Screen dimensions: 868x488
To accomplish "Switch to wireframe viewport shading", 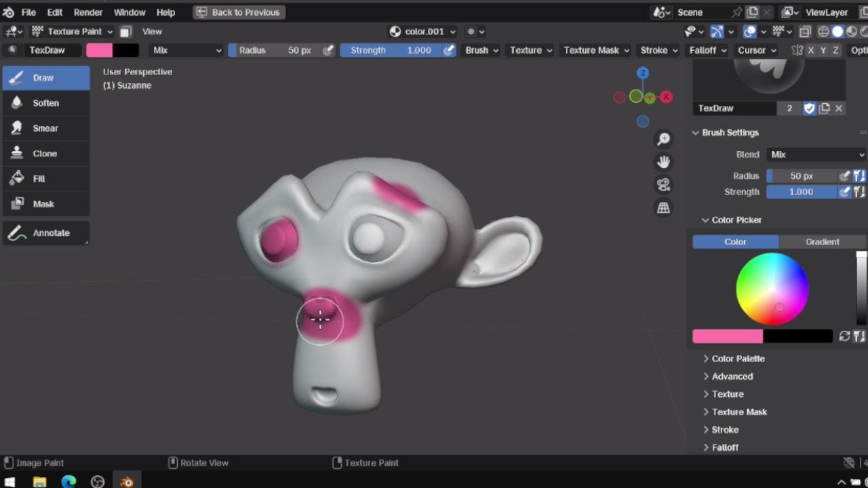I will pyautogui.click(x=824, y=31).
